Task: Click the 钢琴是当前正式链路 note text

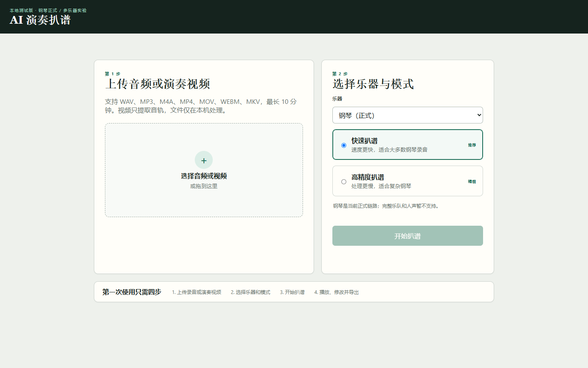Action: click(x=387, y=206)
